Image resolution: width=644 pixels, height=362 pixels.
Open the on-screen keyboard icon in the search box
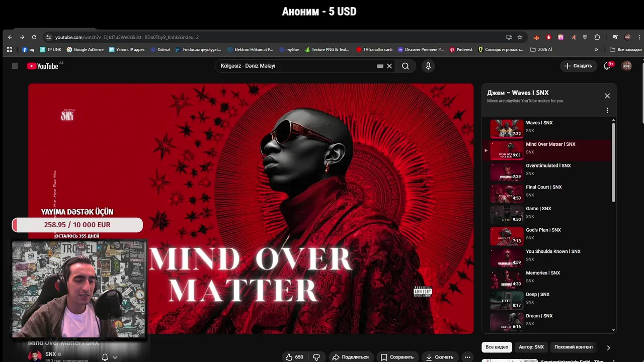(x=380, y=66)
